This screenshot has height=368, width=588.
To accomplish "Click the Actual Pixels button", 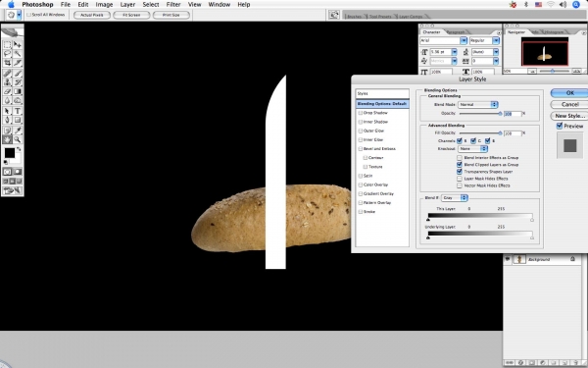I will 92,15.
